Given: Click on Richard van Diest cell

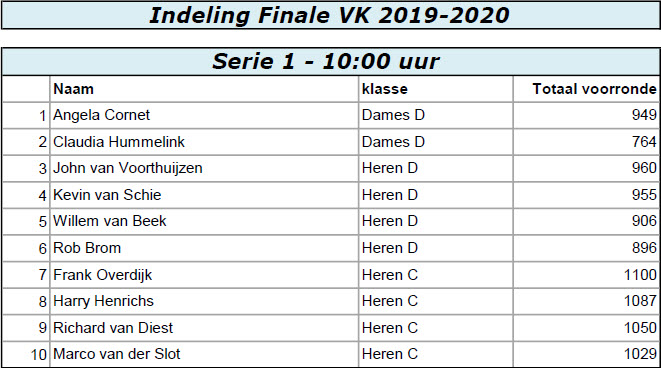Looking at the screenshot, I should (x=204, y=328).
